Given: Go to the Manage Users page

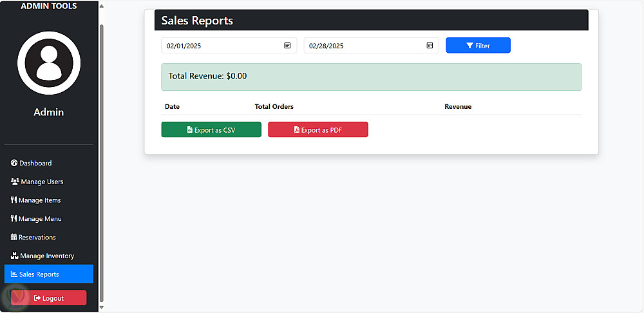Looking at the screenshot, I should (x=42, y=182).
